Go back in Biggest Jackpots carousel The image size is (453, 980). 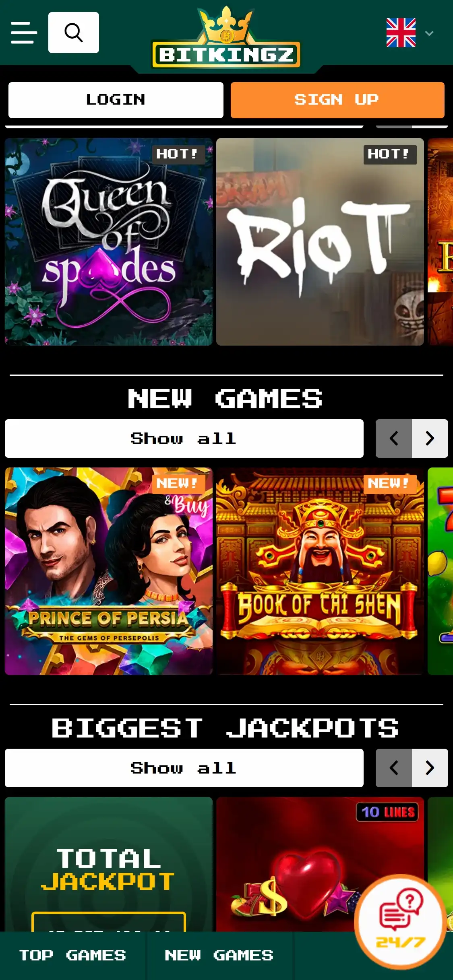tap(394, 768)
